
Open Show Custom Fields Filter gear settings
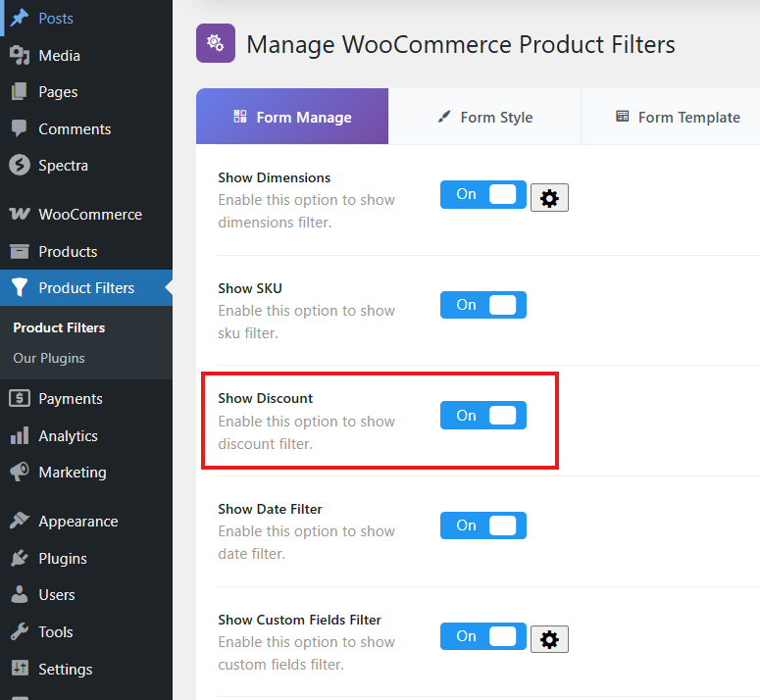pyautogui.click(x=549, y=639)
